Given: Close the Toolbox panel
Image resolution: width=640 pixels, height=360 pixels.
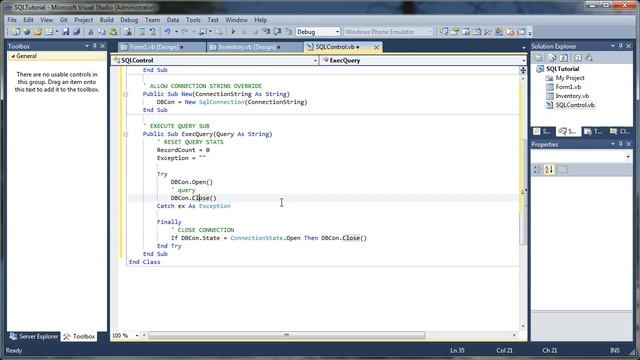Looking at the screenshot, I should tap(102, 46).
